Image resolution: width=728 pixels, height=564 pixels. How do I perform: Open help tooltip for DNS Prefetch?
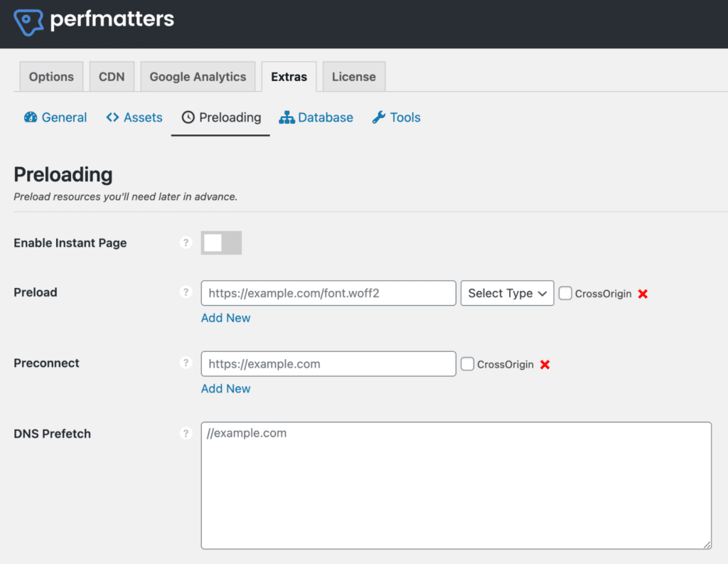pos(186,433)
